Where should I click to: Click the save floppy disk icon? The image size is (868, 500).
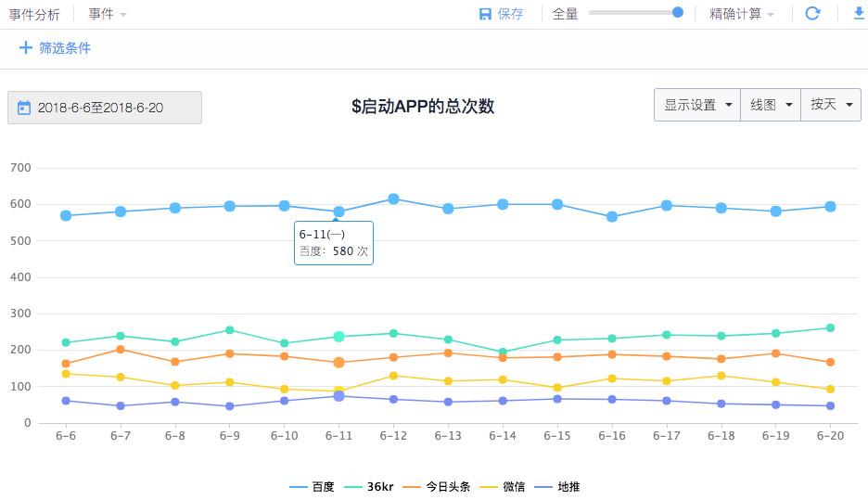pos(485,14)
